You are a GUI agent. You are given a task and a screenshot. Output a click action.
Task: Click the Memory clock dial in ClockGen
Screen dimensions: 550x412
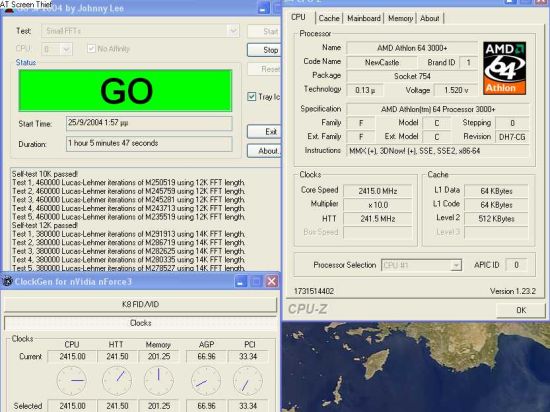(x=159, y=381)
